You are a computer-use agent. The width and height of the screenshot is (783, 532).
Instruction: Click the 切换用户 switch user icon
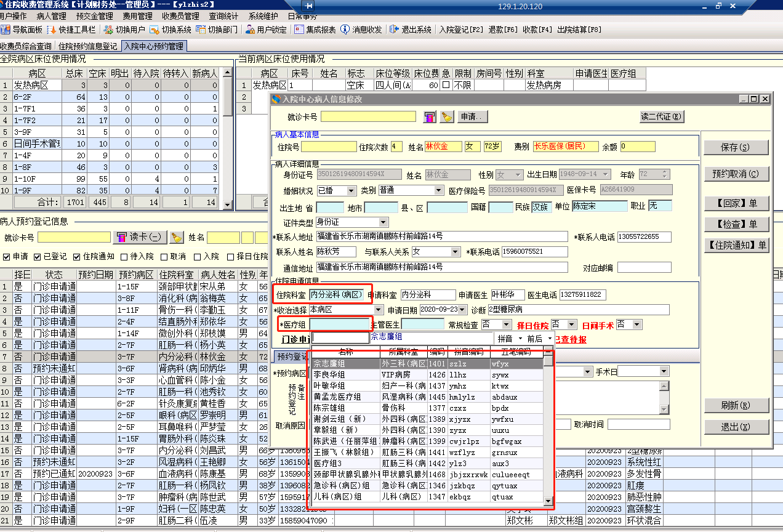coord(109,30)
